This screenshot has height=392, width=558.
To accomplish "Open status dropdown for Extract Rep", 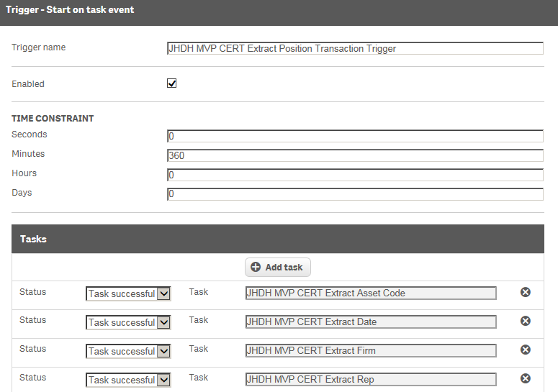I will click(x=128, y=380).
